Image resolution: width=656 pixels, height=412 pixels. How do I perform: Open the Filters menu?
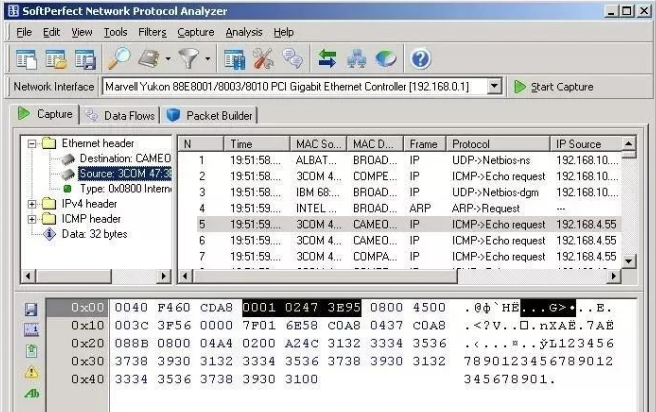pos(152,32)
